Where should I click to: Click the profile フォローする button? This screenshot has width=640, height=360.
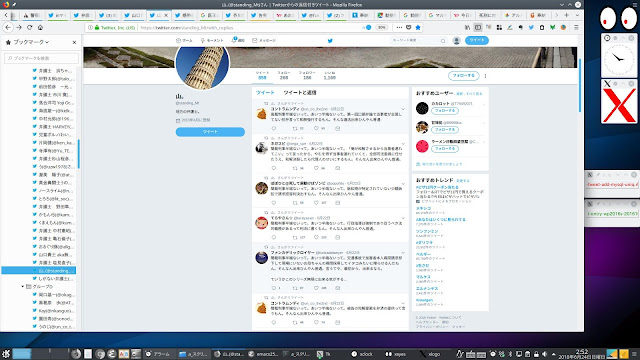[x=463, y=76]
